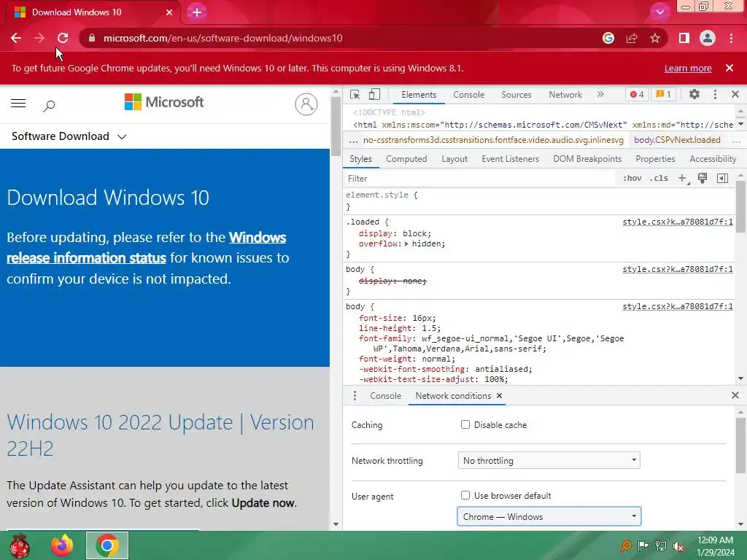Open Firefox from the taskbar
The height and width of the screenshot is (560, 747).
click(x=63, y=545)
